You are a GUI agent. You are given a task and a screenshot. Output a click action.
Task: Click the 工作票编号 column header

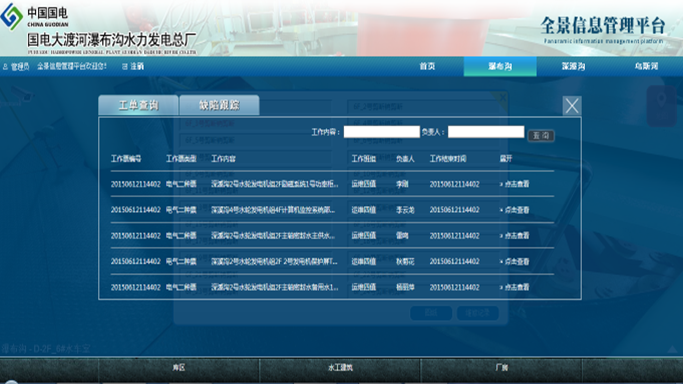[x=126, y=158]
